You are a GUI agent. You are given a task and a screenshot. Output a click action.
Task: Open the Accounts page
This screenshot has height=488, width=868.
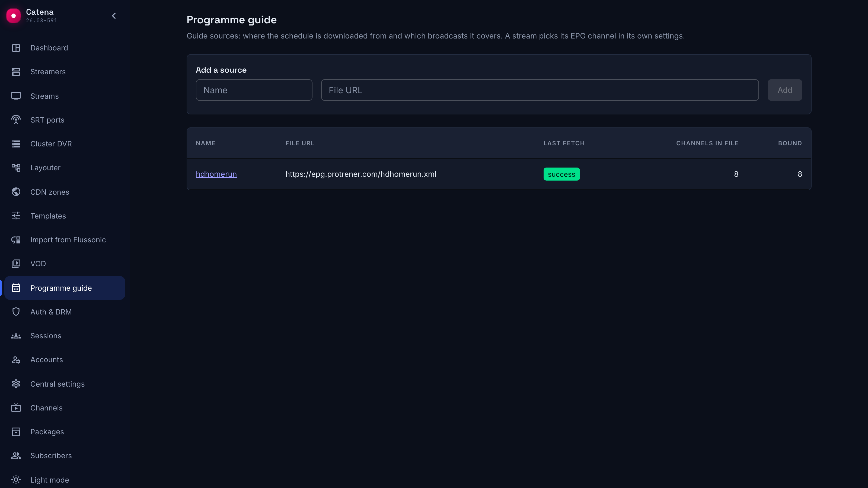(x=65, y=360)
